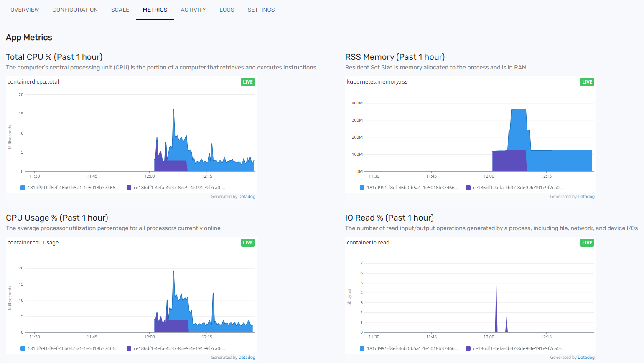Toggle the LIVE badge on the containerd.cpu.total chart
644x363 pixels.
point(247,82)
